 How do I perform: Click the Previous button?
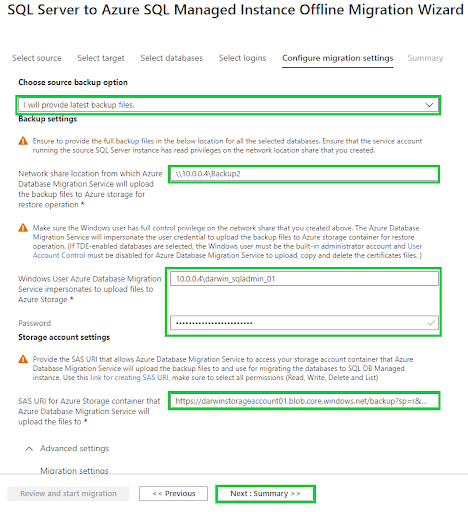173,493
